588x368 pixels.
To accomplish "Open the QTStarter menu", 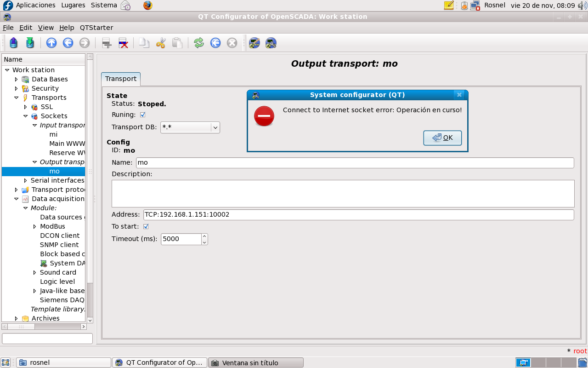I will click(x=96, y=28).
